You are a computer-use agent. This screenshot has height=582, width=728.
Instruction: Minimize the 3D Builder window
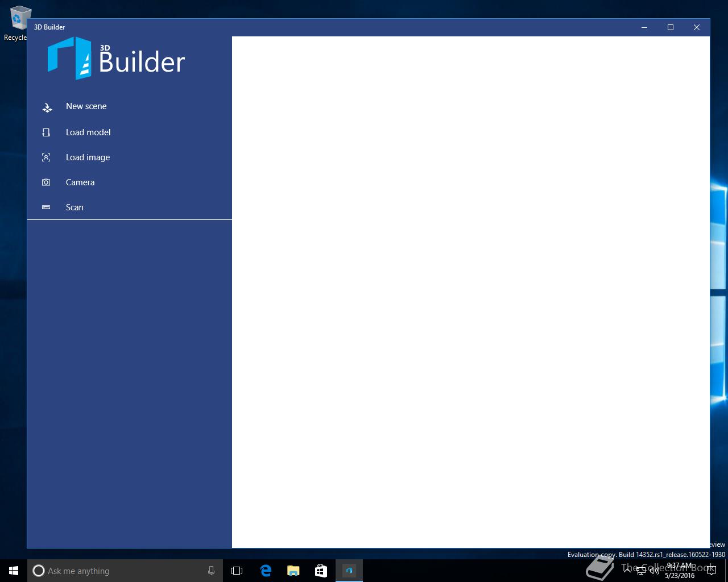click(644, 27)
